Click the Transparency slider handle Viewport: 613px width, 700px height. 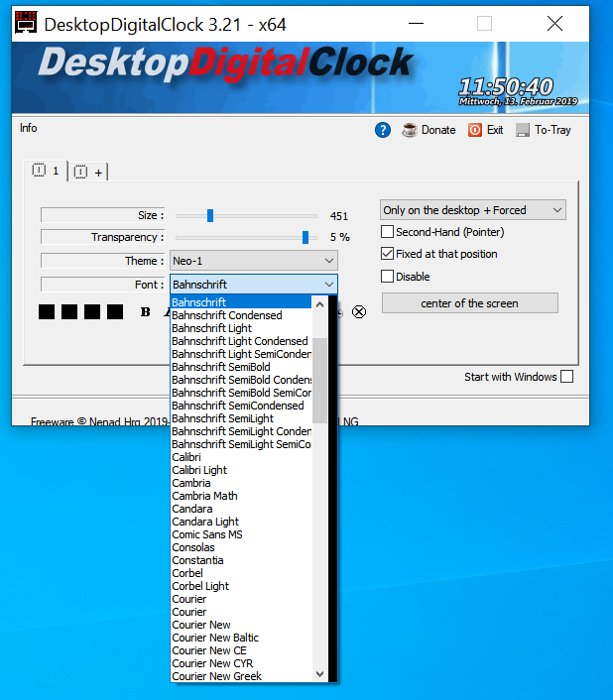306,237
